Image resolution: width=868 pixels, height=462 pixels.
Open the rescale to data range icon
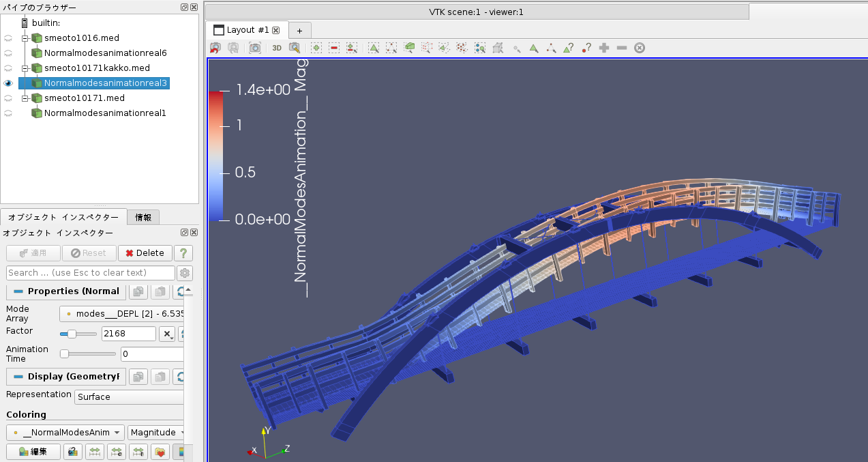(x=95, y=452)
